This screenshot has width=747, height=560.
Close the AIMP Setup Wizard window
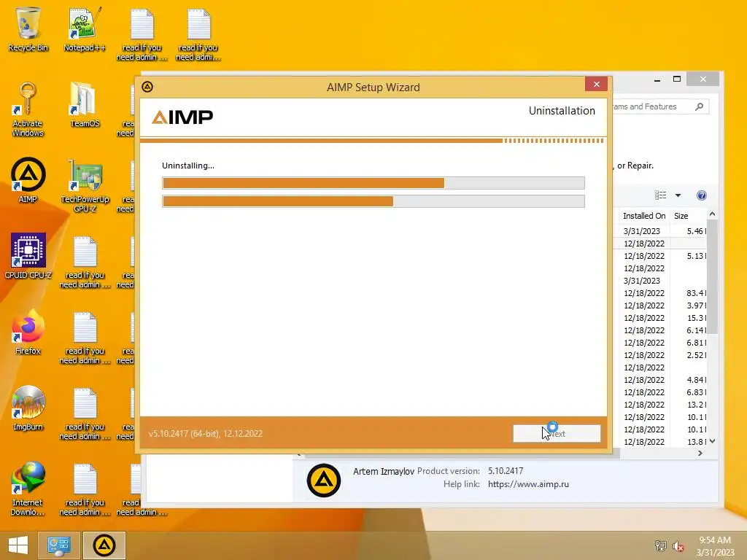597,85
